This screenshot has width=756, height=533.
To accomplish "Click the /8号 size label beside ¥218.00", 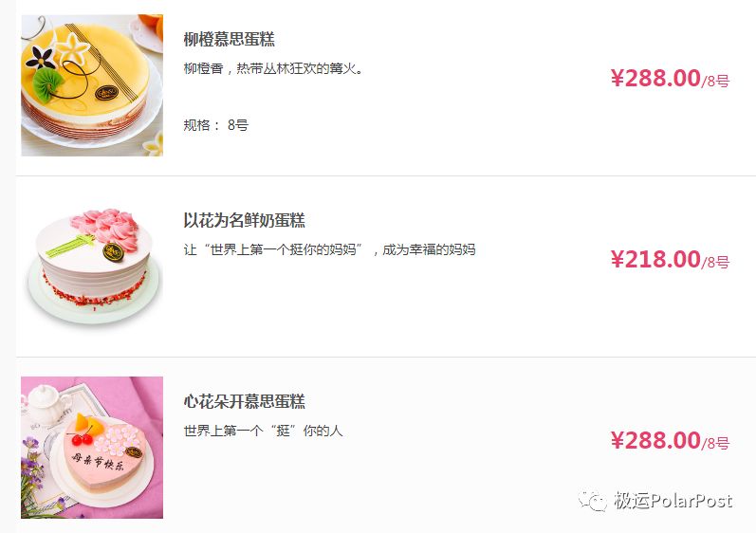I will [715, 263].
